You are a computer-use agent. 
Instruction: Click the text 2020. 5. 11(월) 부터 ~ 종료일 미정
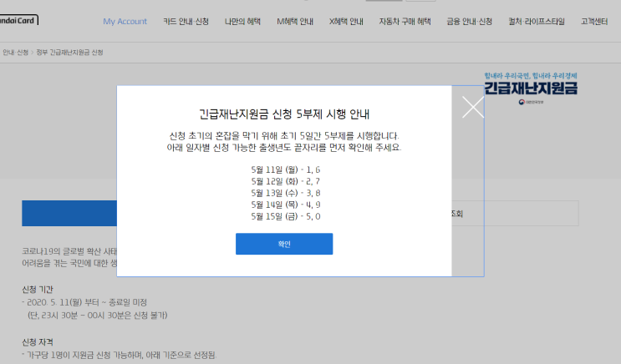(x=87, y=302)
